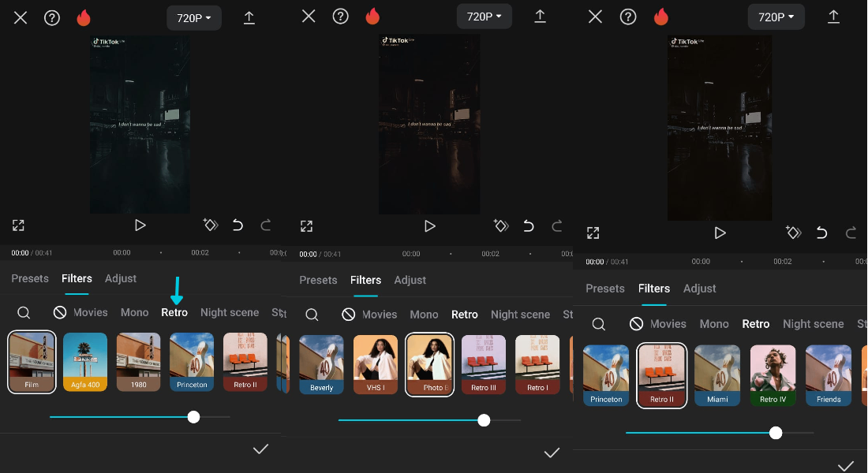Add a keyframe in the middle panel
Viewport: 868px width, 473px height.
[x=500, y=225]
